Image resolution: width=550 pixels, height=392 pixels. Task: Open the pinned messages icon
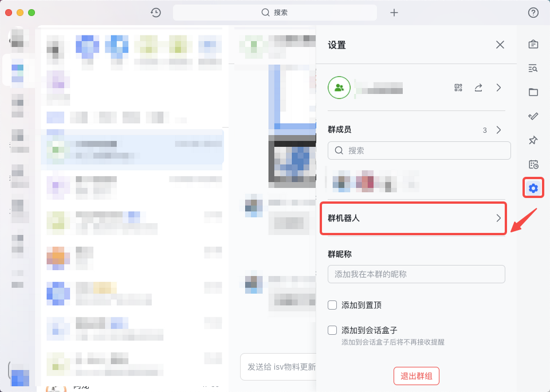[x=533, y=140]
